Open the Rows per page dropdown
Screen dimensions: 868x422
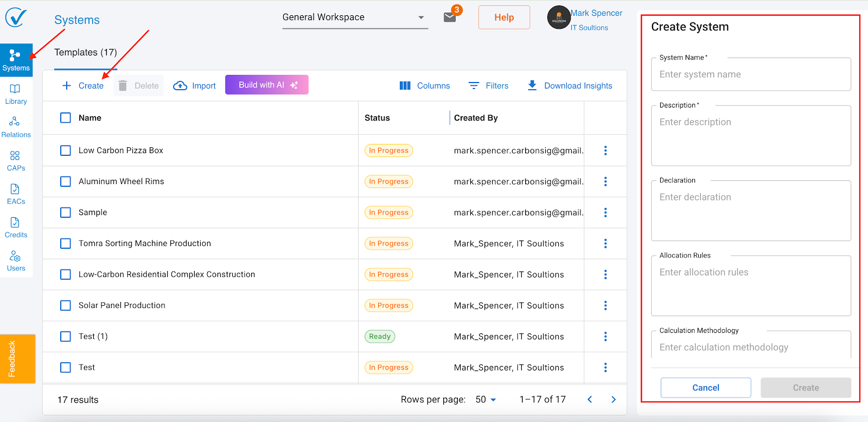pyautogui.click(x=486, y=400)
